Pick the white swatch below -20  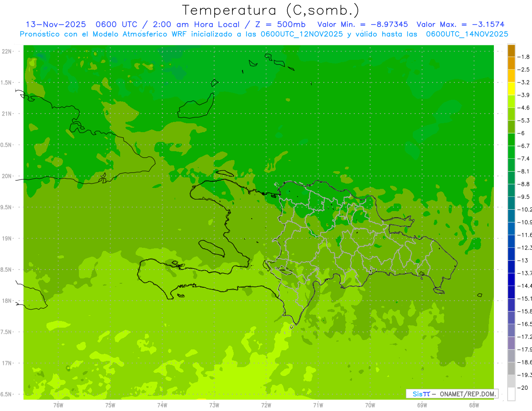tap(511, 394)
